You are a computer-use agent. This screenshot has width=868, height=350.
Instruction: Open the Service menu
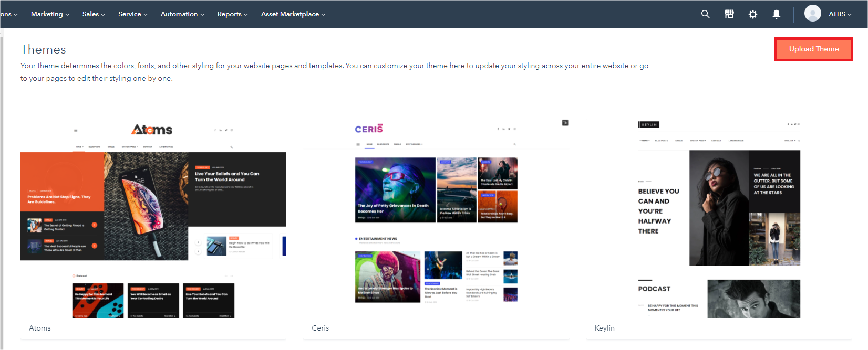[x=132, y=14]
